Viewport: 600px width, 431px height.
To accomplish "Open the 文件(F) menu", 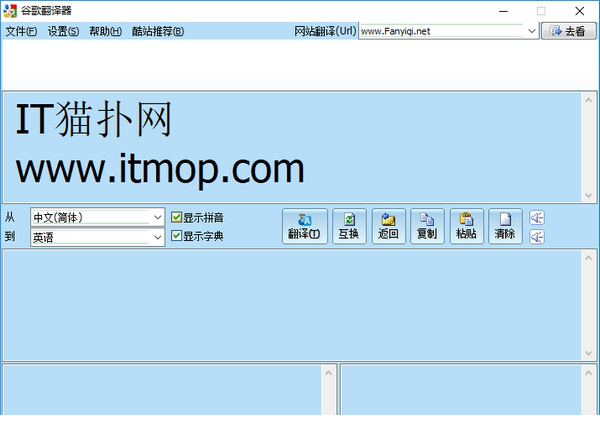I will coord(21,31).
